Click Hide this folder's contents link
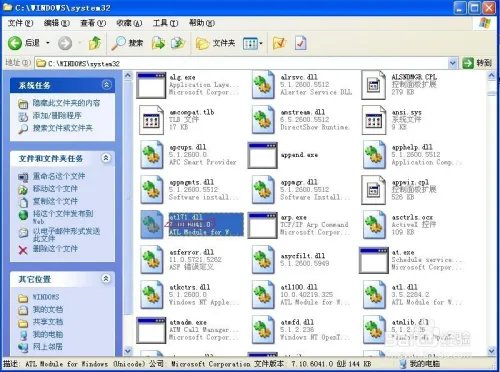Screen dimensions: 500x372 (66, 103)
